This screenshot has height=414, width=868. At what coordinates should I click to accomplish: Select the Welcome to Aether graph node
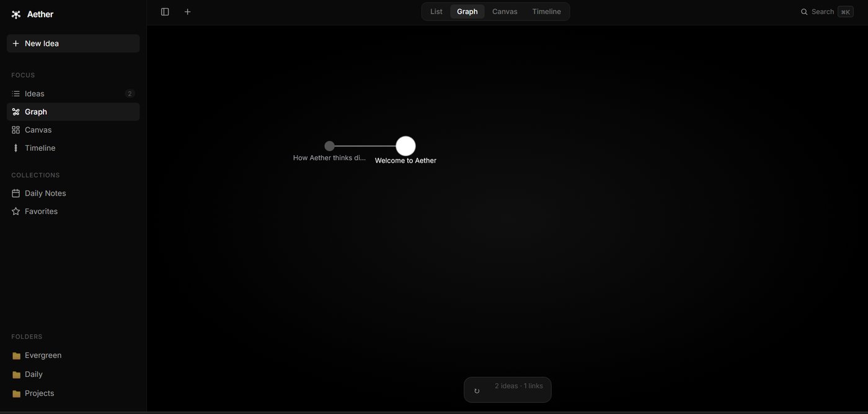tap(405, 146)
